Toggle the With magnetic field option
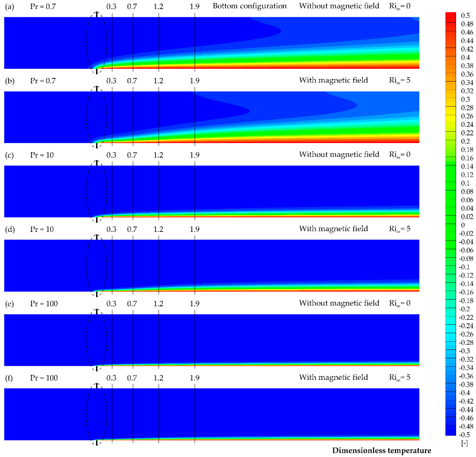 [334, 80]
